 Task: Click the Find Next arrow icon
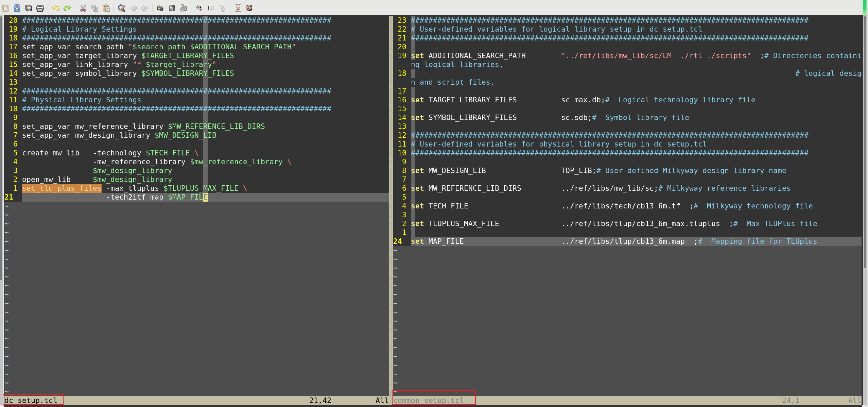coord(133,8)
